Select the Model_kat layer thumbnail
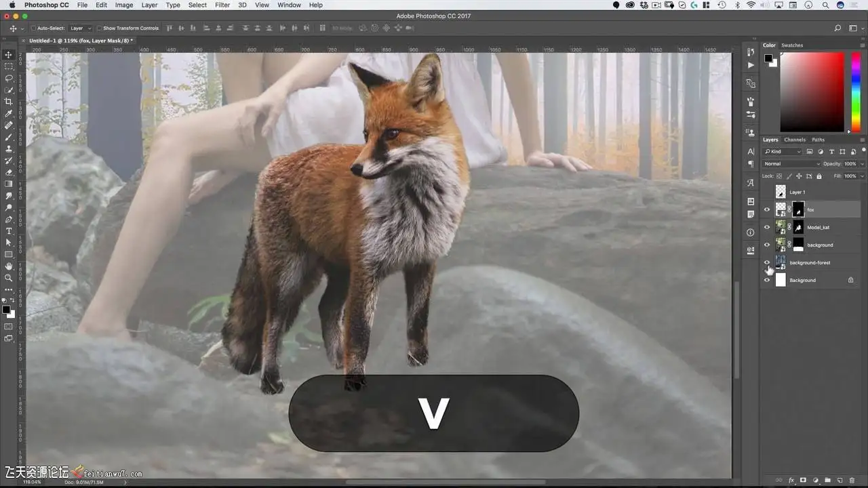 coord(781,228)
